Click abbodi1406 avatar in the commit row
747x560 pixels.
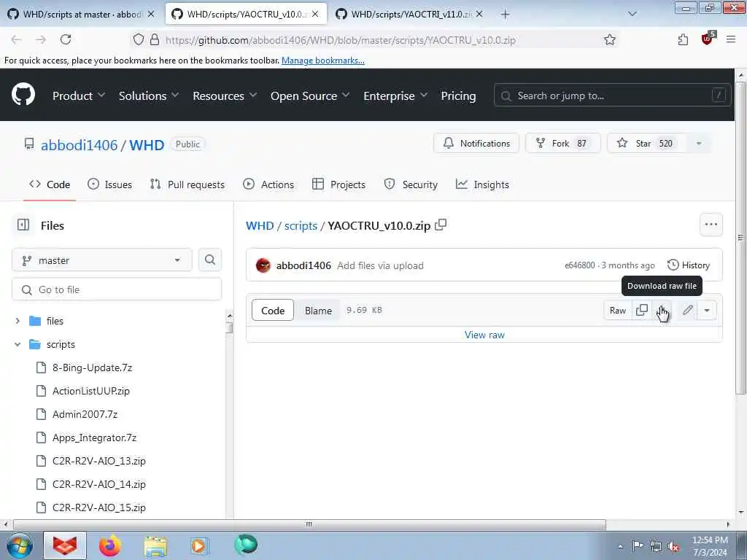263,265
